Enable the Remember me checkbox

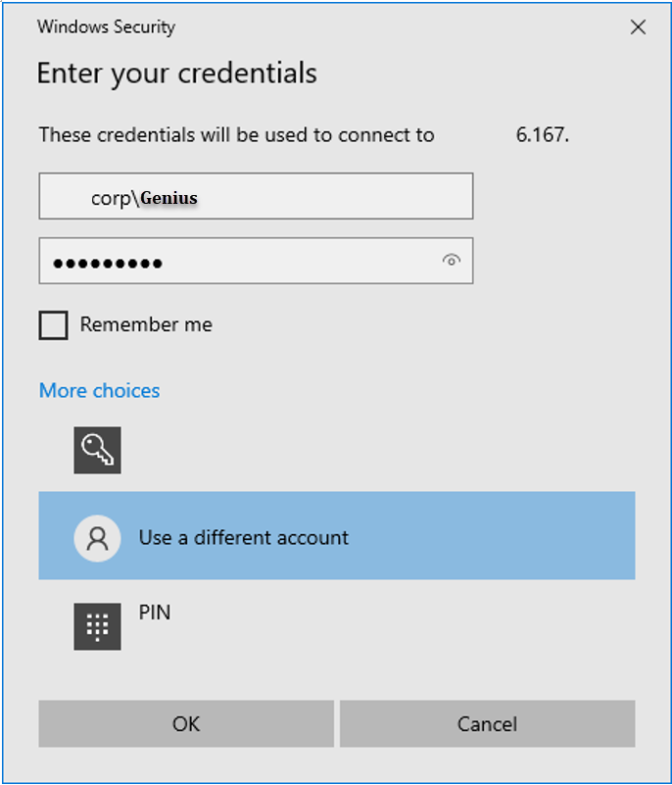coord(54,325)
